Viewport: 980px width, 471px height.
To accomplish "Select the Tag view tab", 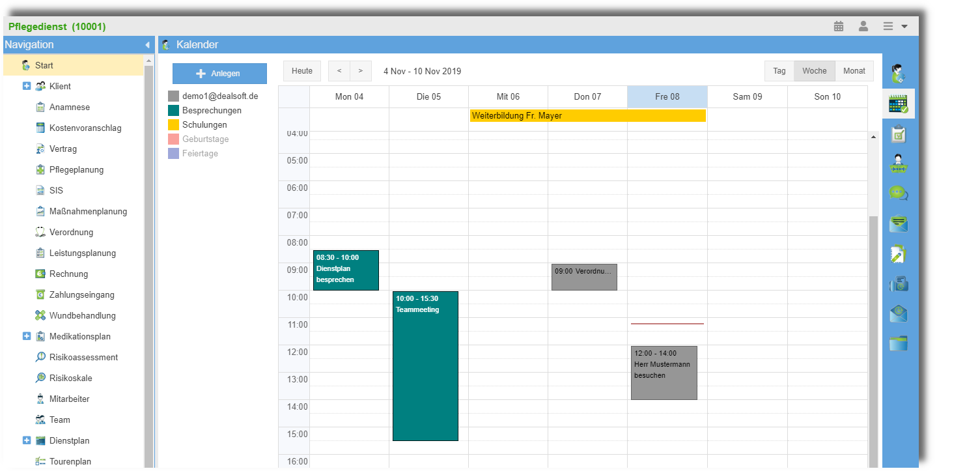I will tap(779, 70).
